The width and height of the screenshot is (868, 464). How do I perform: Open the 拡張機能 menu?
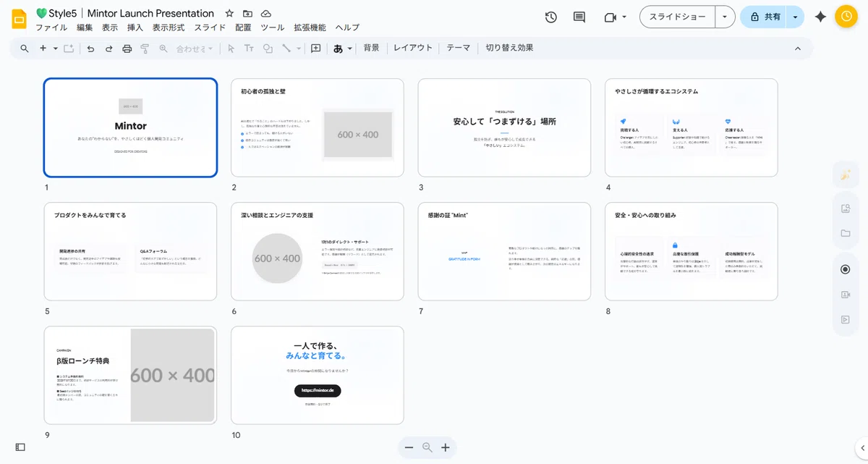click(310, 28)
